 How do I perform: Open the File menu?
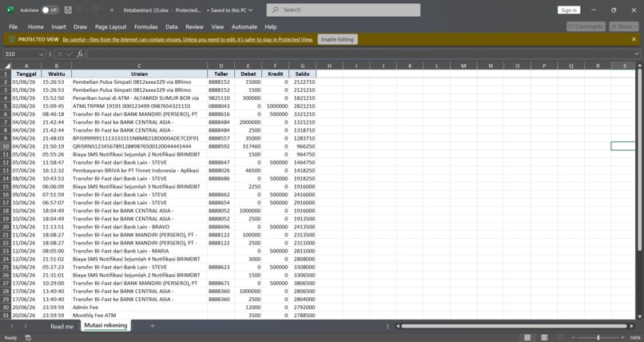click(13, 26)
